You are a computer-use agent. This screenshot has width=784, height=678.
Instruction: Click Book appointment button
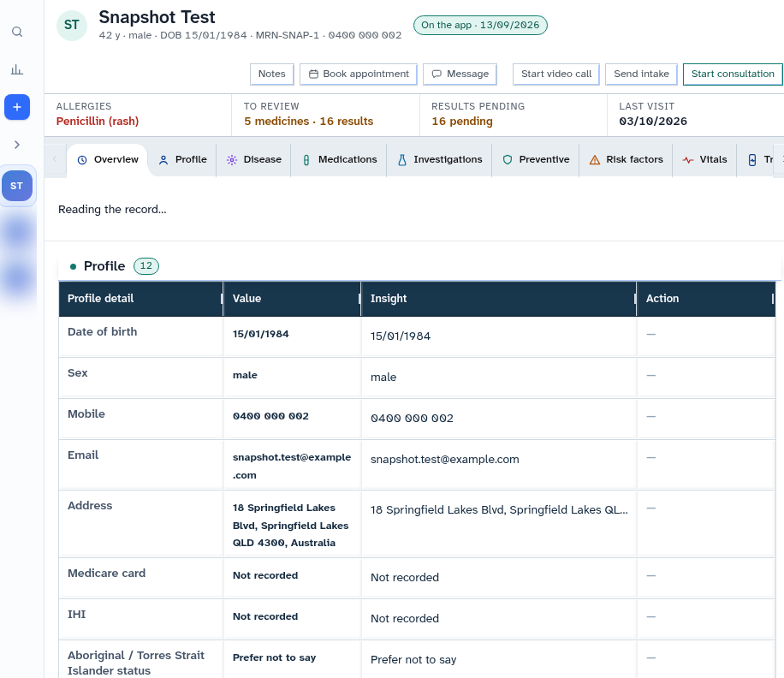click(x=359, y=74)
